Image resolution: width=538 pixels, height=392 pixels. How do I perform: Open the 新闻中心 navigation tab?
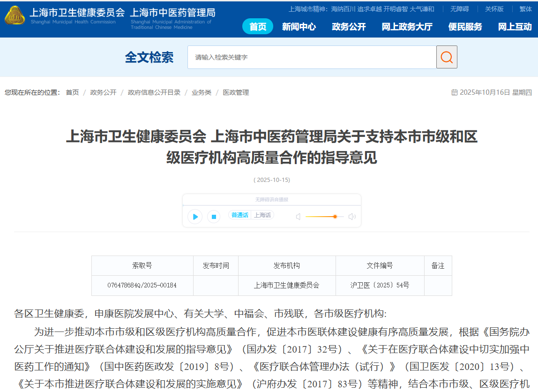click(299, 27)
